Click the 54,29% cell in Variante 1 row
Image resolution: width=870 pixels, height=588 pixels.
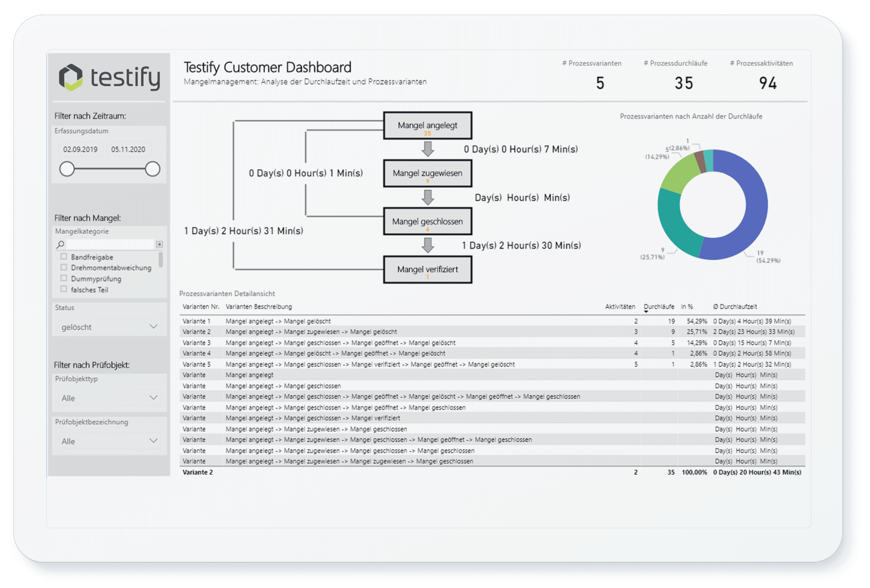(697, 321)
